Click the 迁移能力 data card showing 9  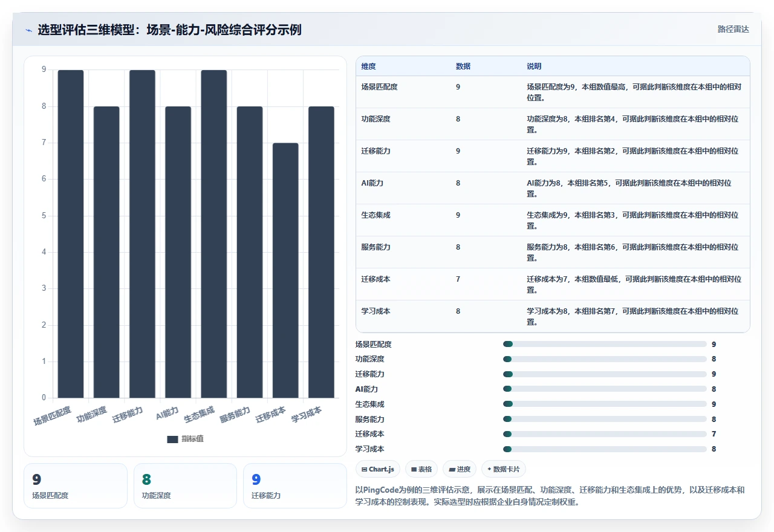click(x=295, y=486)
